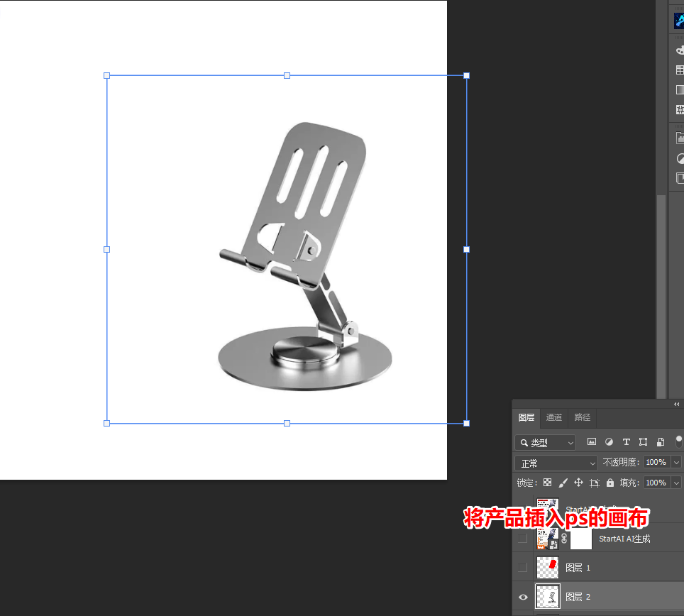Click the lock all padlock icon

[610, 483]
